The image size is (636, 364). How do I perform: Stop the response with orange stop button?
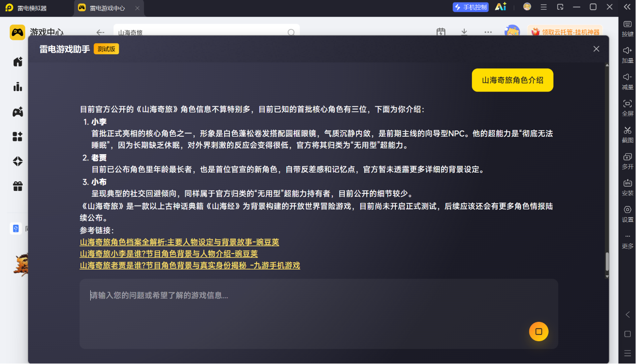(x=538, y=332)
